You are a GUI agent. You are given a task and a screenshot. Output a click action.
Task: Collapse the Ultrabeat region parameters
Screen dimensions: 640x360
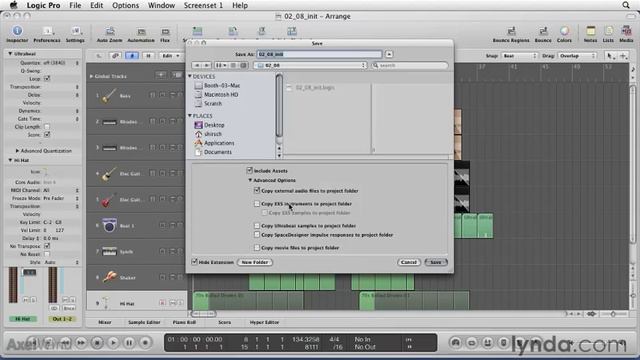click(10, 53)
